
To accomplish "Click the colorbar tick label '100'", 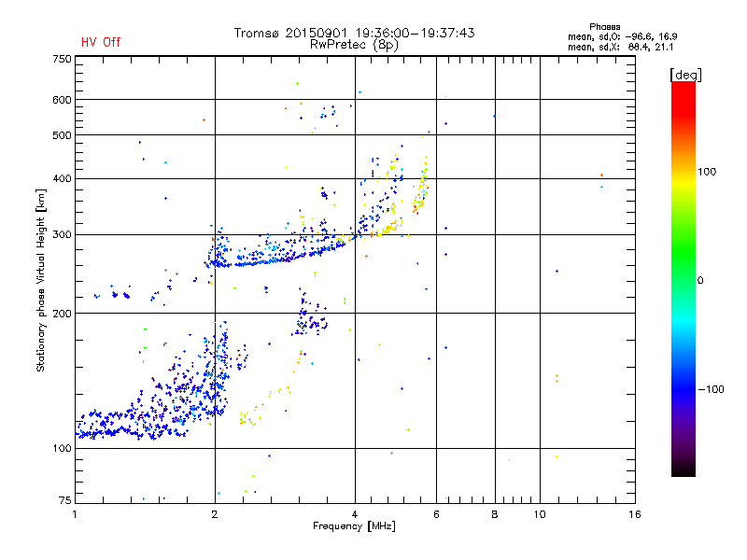I will (707, 172).
